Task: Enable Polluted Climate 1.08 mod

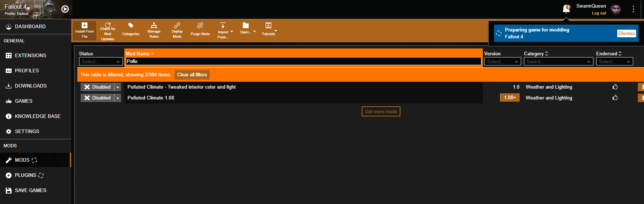Action: tap(97, 98)
